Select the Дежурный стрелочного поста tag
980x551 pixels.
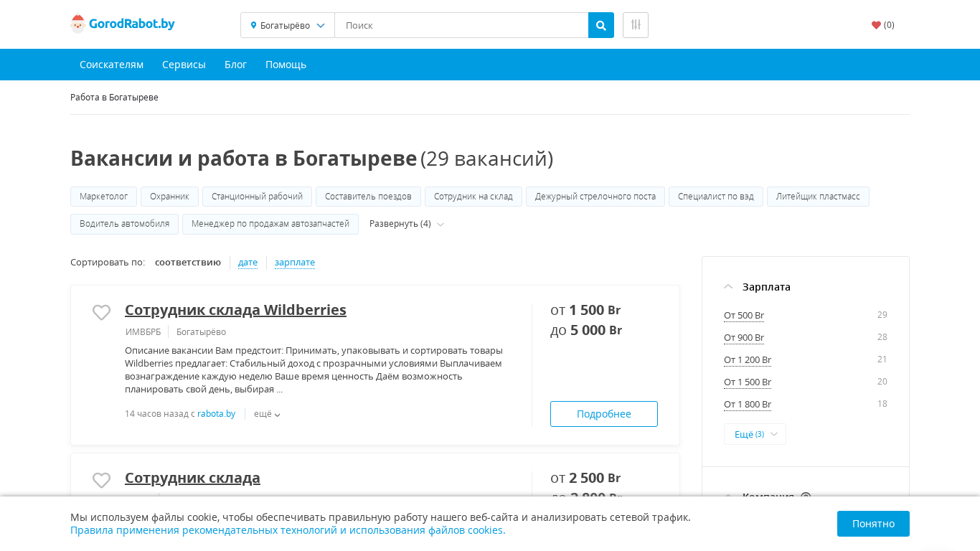[x=595, y=197]
